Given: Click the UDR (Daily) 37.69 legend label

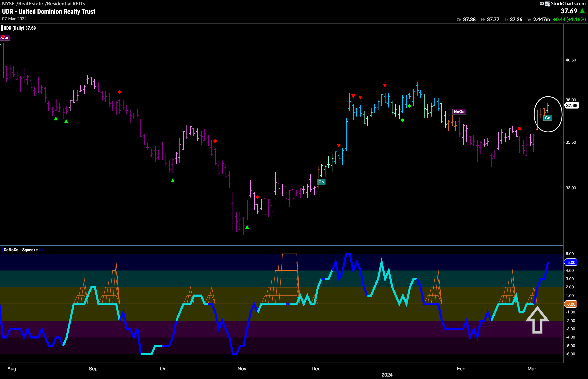Looking at the screenshot, I should coord(20,28).
